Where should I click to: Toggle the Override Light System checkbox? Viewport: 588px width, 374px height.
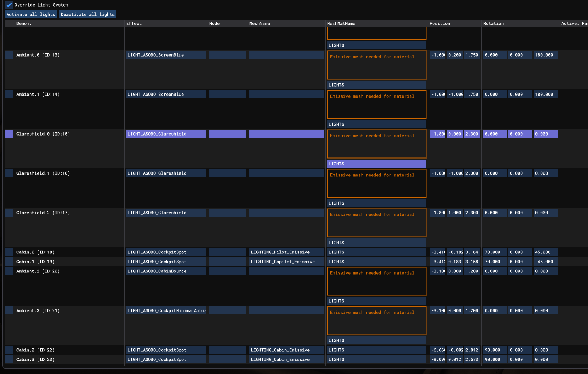(9, 5)
